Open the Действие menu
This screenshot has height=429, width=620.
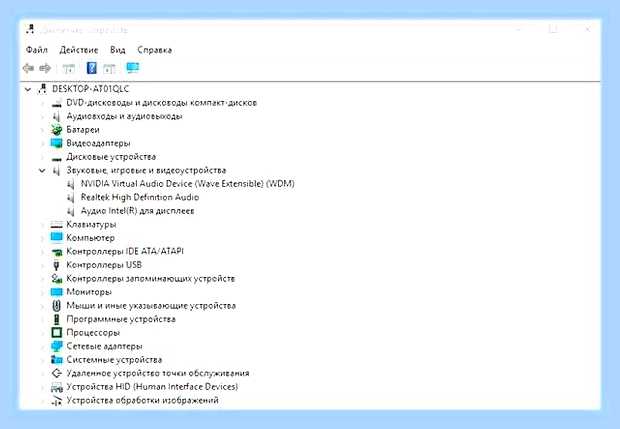point(79,50)
